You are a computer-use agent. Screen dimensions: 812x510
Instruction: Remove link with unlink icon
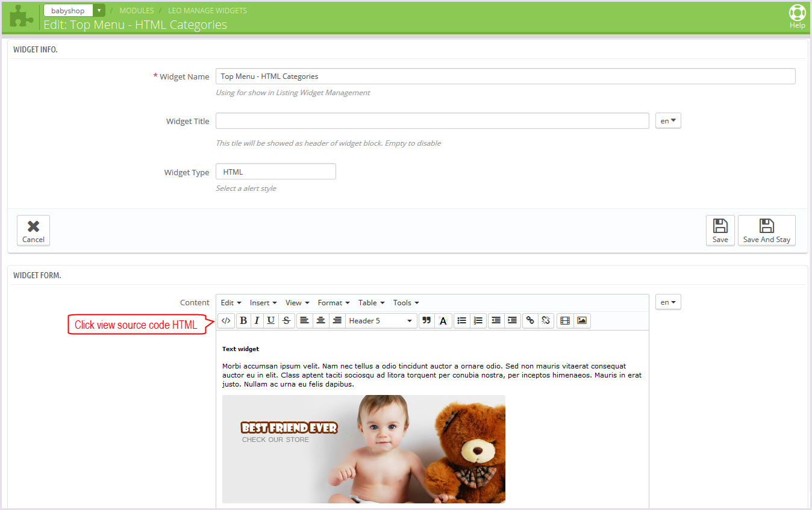coord(546,321)
